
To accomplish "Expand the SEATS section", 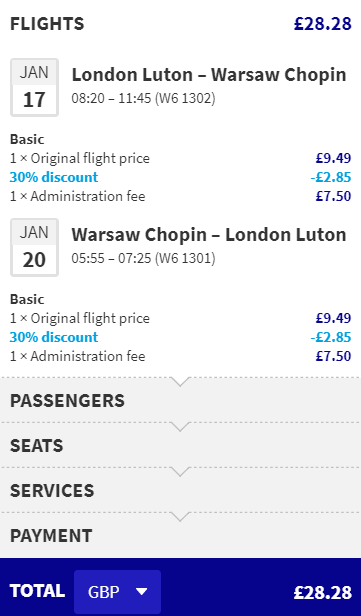I will pos(180,446).
